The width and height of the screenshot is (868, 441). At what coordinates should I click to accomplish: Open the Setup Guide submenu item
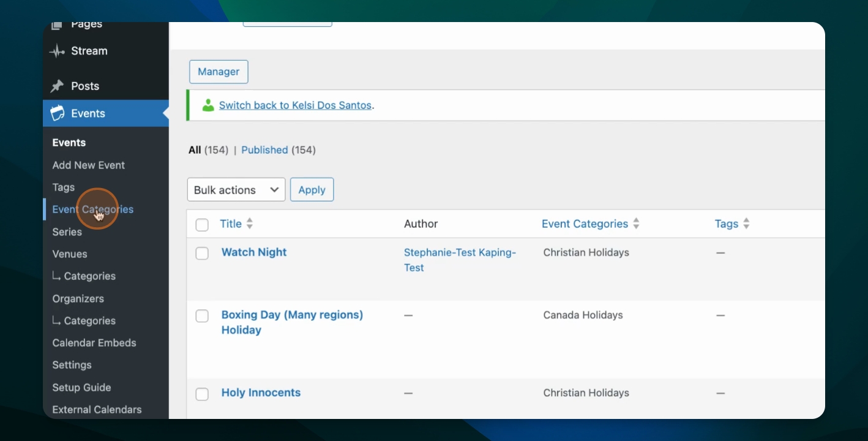[x=82, y=388]
